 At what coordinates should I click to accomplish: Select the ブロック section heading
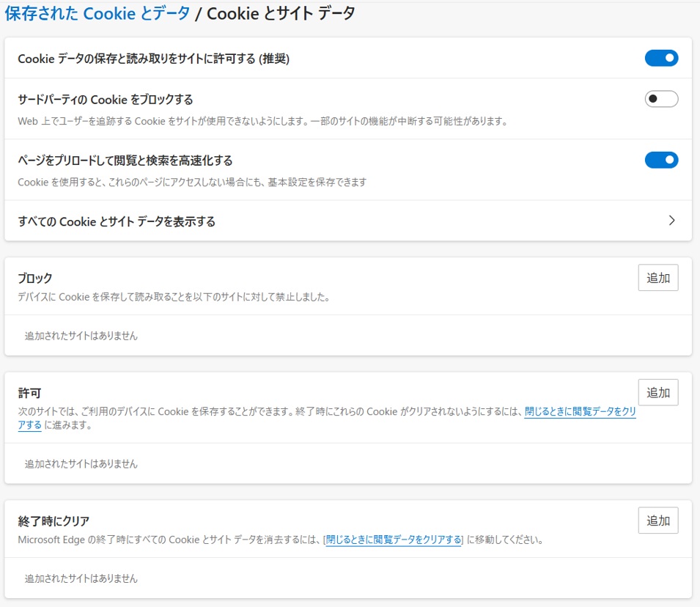pos(35,279)
